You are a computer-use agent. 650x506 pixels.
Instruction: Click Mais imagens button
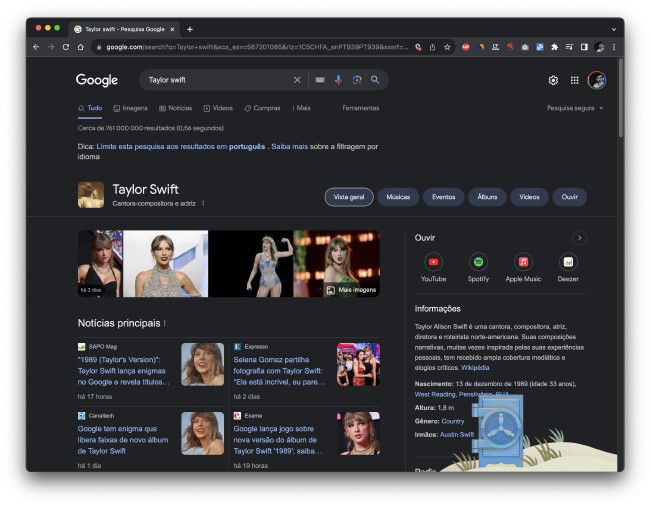(352, 290)
